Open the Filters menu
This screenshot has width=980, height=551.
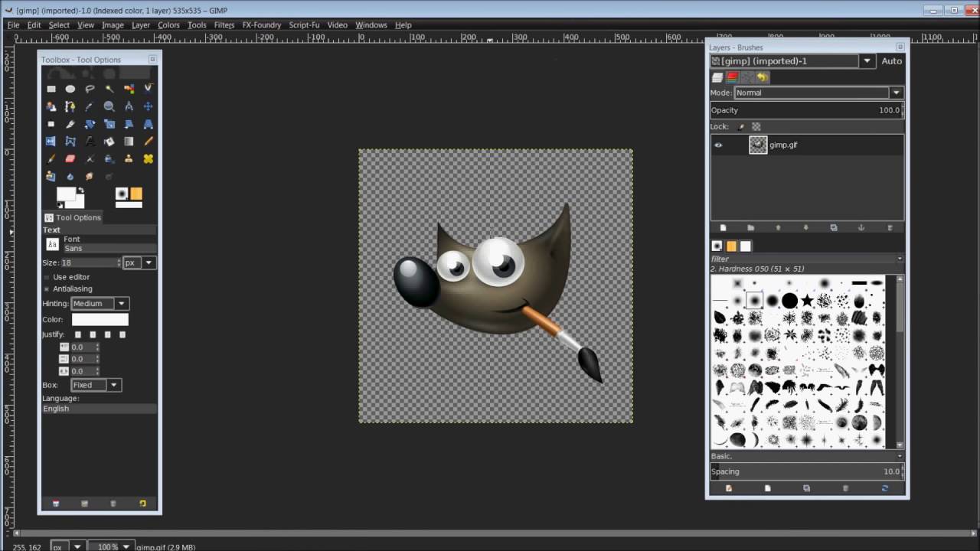coord(224,25)
